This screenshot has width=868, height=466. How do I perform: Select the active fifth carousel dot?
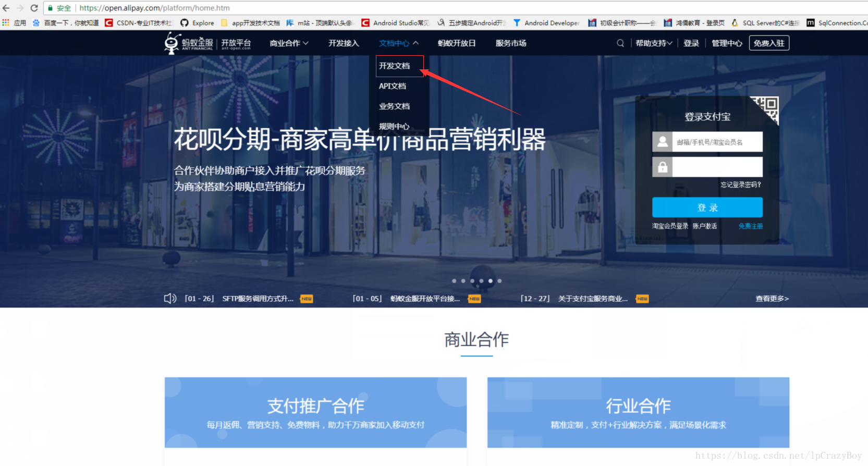(x=491, y=281)
